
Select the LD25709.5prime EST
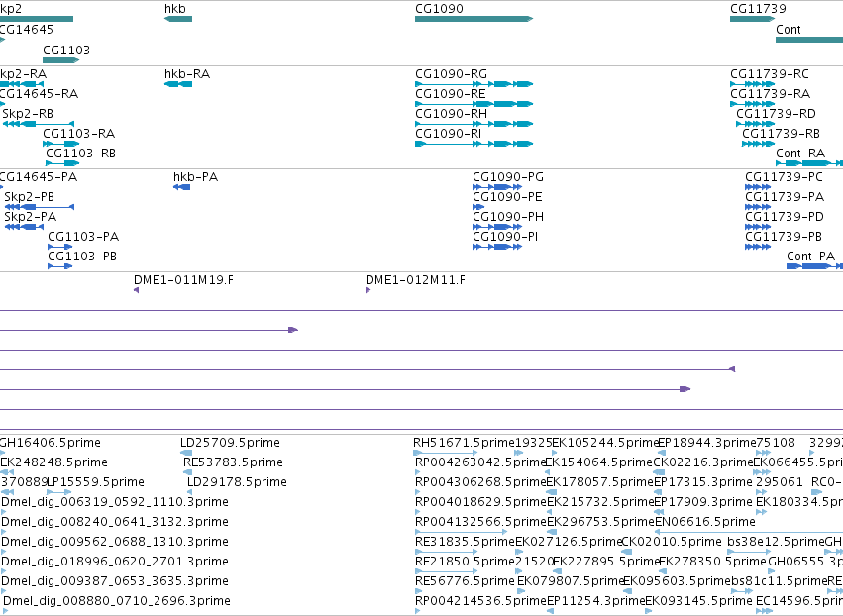pyautogui.click(x=186, y=453)
